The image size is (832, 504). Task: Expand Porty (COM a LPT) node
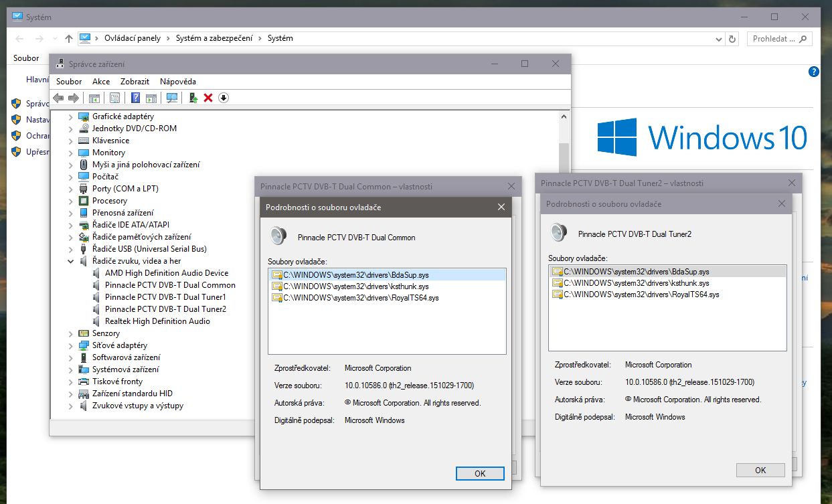[x=71, y=189]
